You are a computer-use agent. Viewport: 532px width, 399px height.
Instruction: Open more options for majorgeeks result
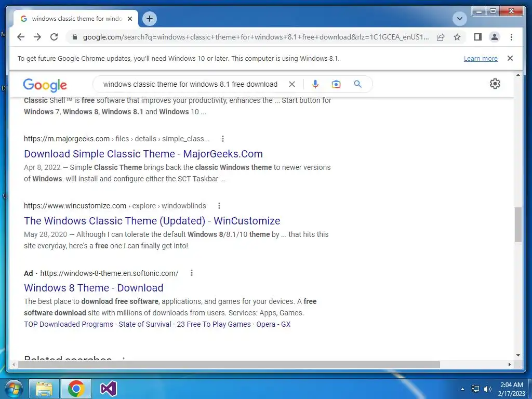coord(222,139)
